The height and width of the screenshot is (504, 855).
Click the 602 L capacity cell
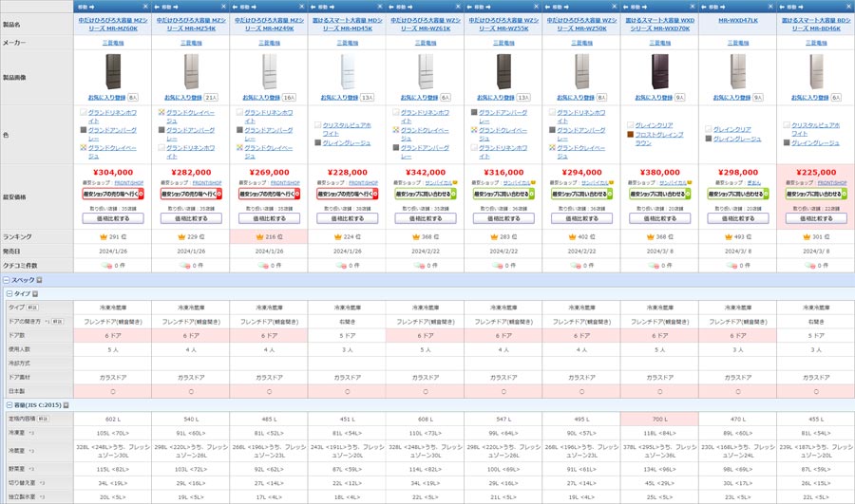pyautogui.click(x=113, y=419)
